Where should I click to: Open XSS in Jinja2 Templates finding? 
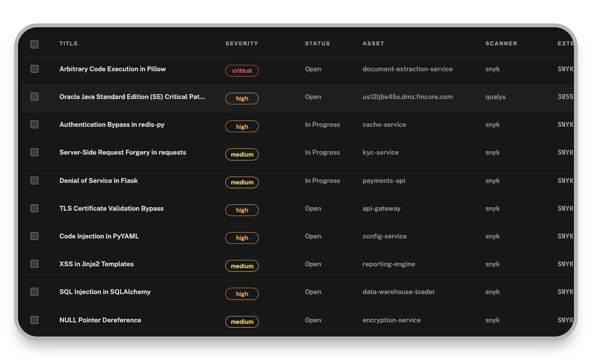click(x=96, y=264)
